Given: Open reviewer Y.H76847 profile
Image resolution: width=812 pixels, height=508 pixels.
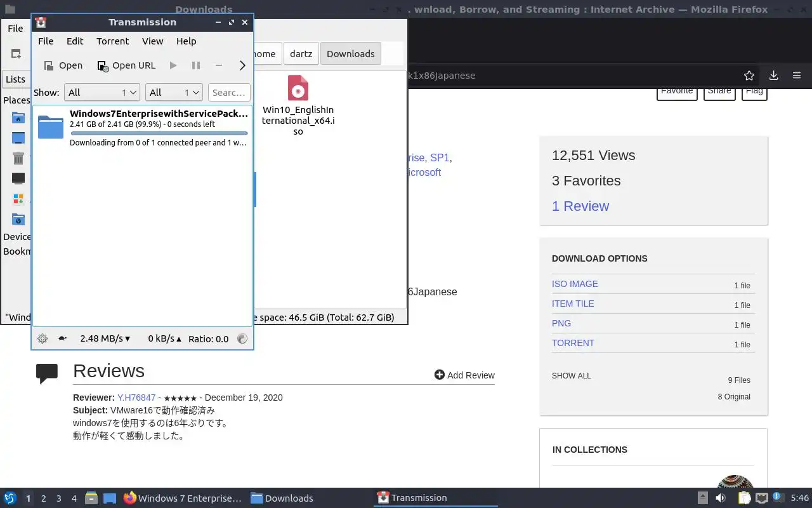Looking at the screenshot, I should [x=136, y=398].
